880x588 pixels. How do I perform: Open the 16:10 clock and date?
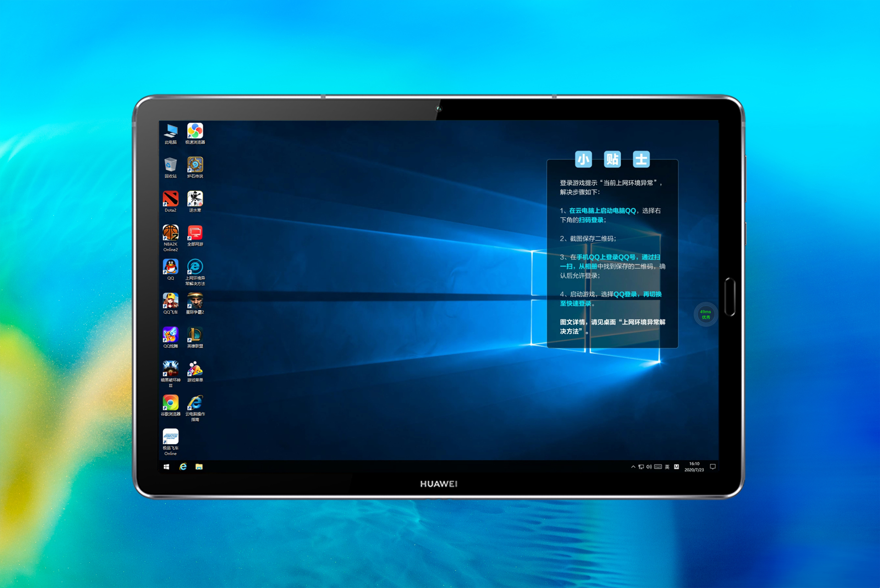694,467
